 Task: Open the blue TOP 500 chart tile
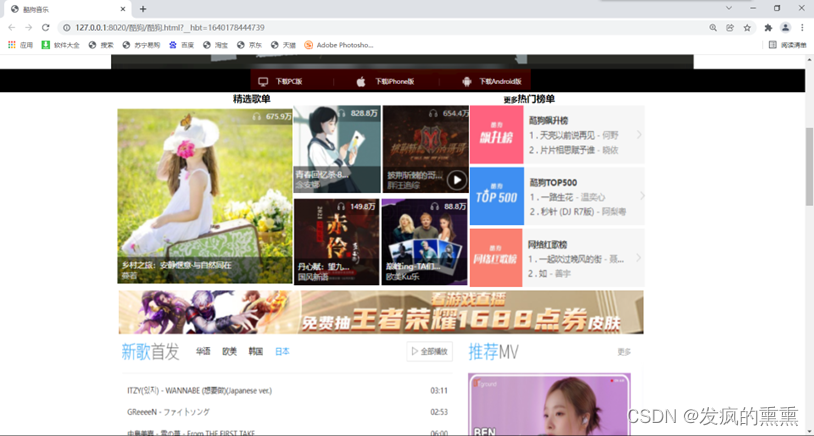pos(496,196)
